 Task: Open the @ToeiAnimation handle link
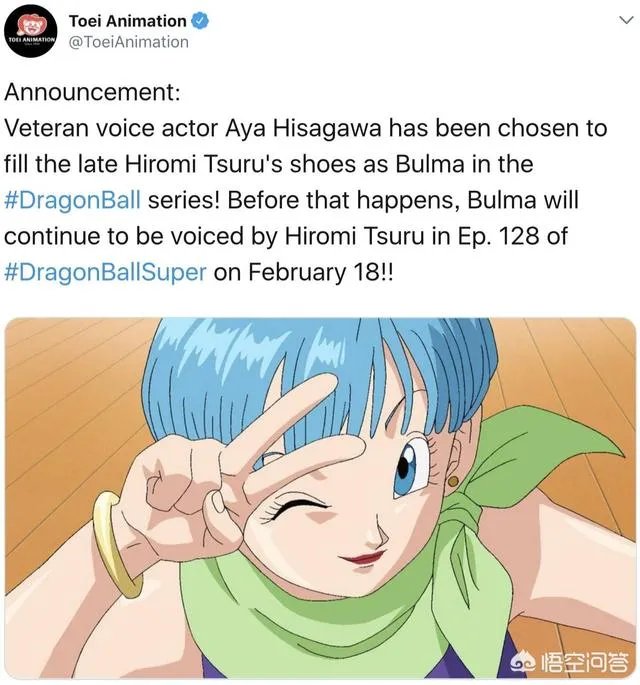pyautogui.click(x=129, y=42)
